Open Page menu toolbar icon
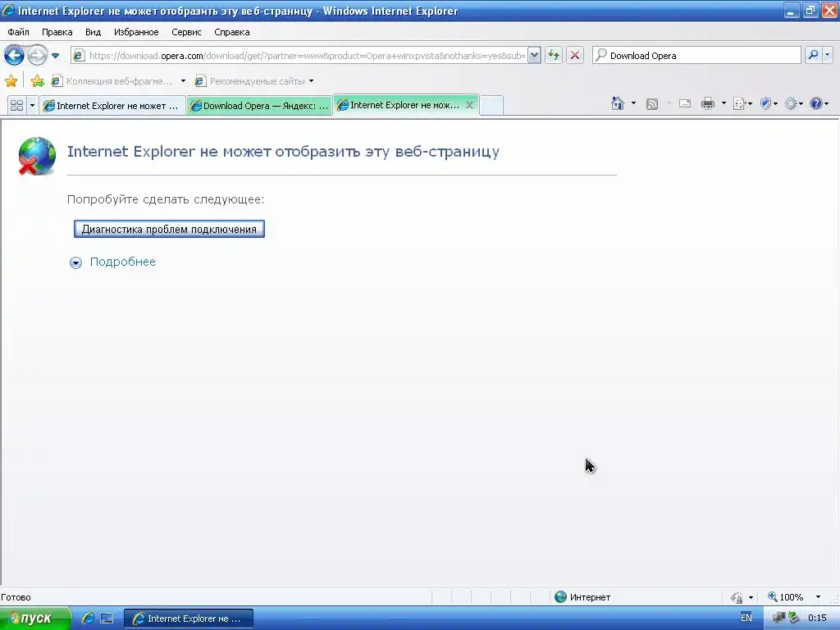The width and height of the screenshot is (840, 630). point(742,103)
